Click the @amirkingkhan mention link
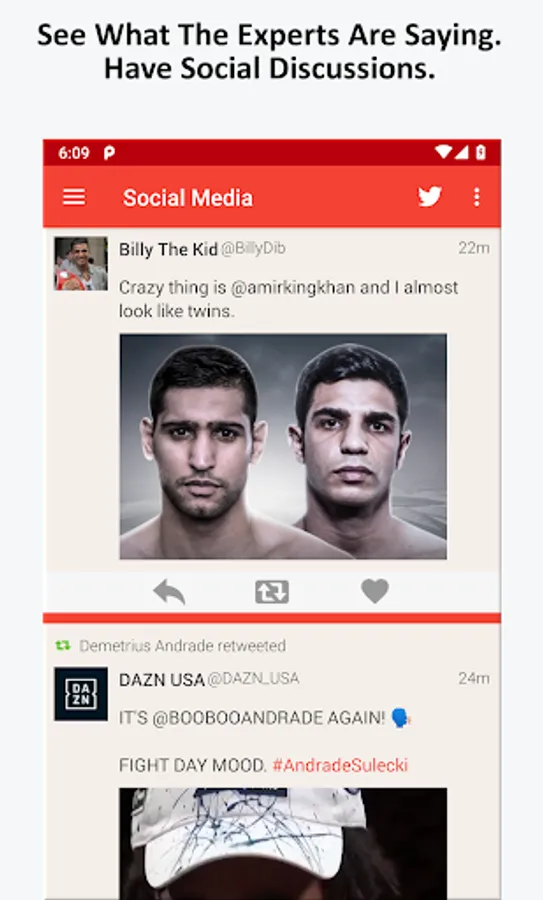543x900 pixels. tap(293, 287)
